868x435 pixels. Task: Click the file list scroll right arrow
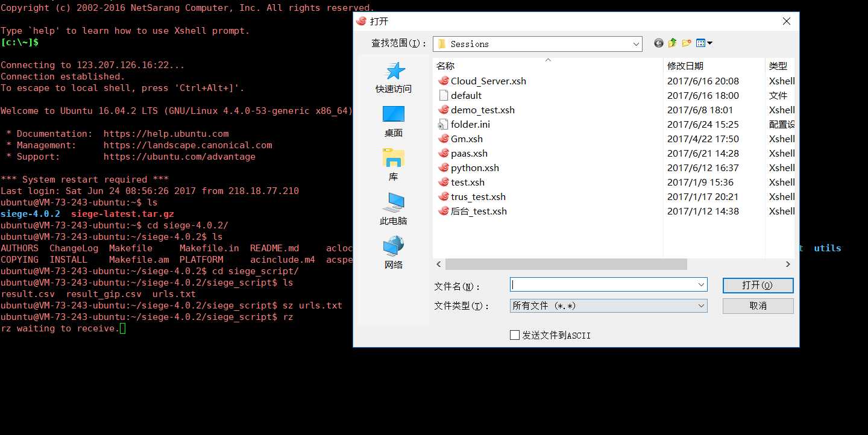[x=788, y=264]
